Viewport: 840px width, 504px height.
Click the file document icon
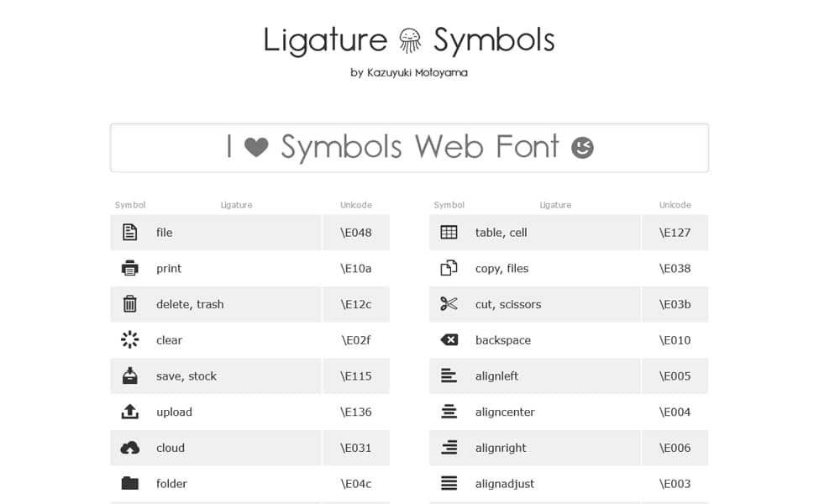[x=129, y=233]
